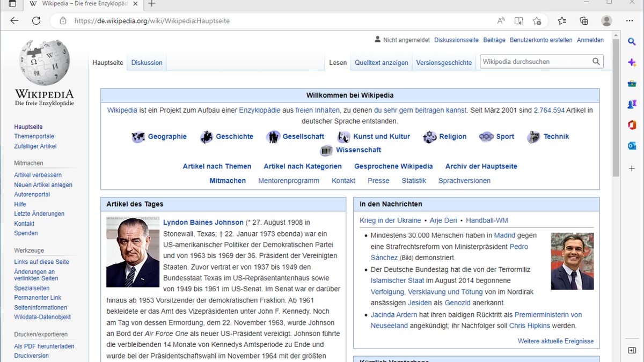The height and width of the screenshot is (362, 644).
Task: Click the Lyndon Baines Johnson photo thumbnail
Action: [x=133, y=252]
